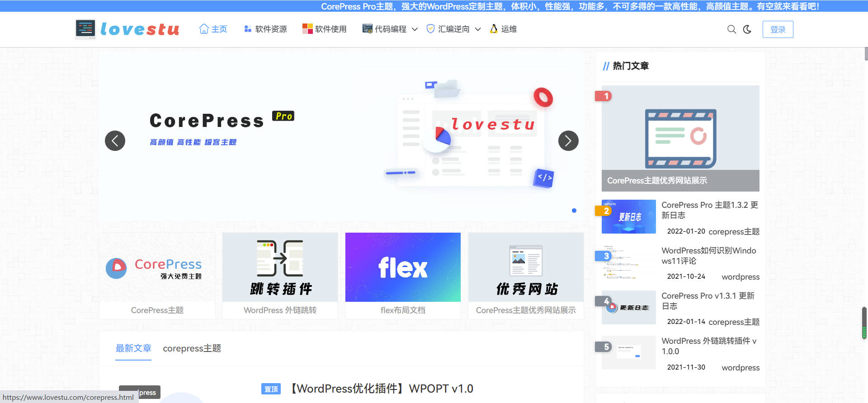Open the 更新日志 thumbnail ranked 2
The height and width of the screenshot is (403, 868).
tap(629, 216)
